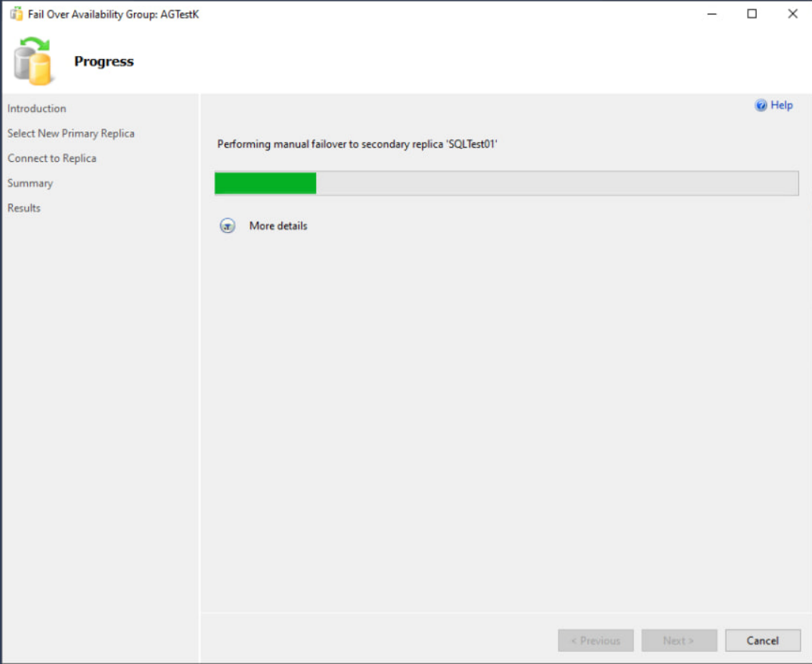Click the Progress page heading

(104, 62)
